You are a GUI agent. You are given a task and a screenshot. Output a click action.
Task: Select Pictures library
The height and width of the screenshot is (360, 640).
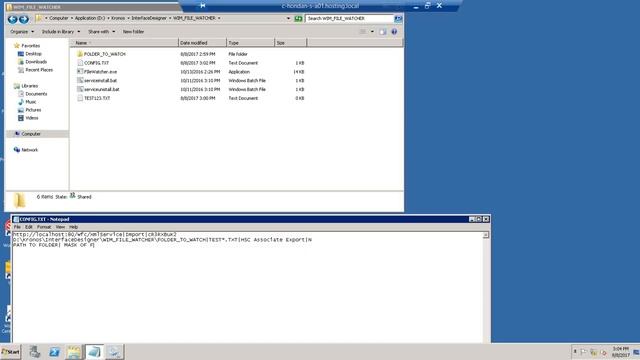pyautogui.click(x=33, y=110)
